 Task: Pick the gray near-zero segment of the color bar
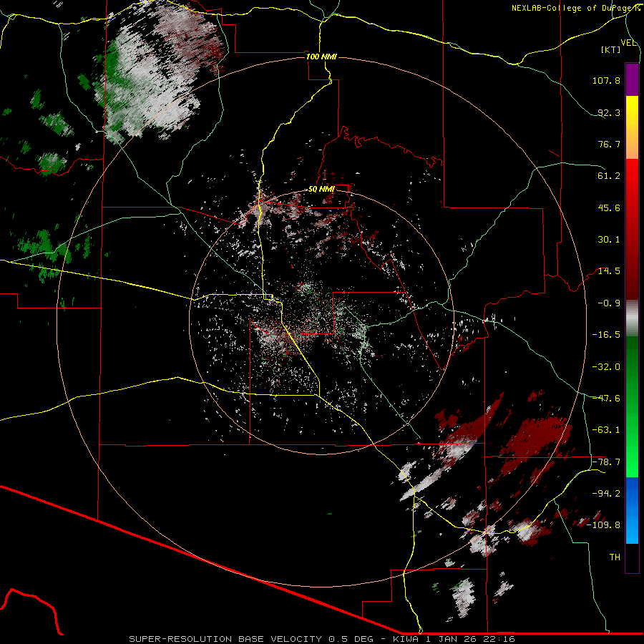(x=632, y=318)
